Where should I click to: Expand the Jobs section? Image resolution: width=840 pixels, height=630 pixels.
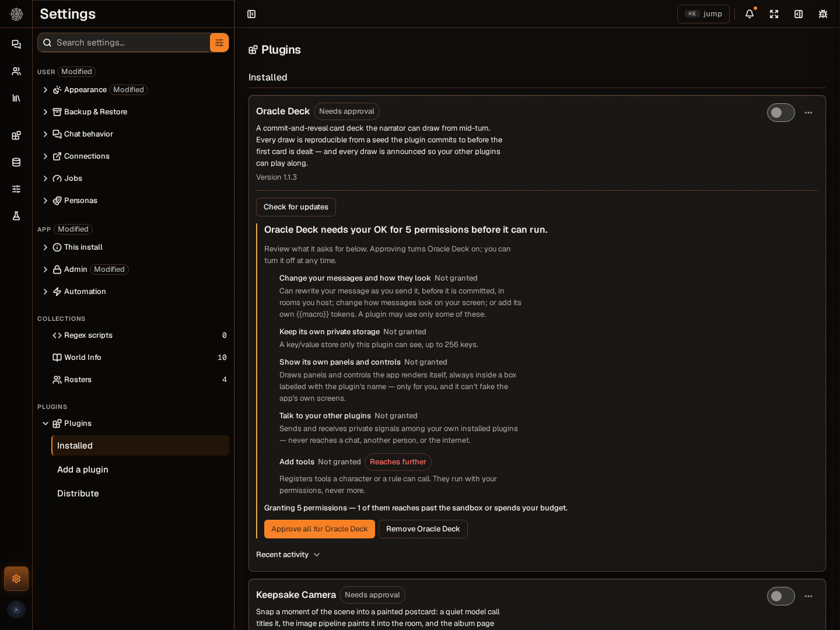point(45,178)
